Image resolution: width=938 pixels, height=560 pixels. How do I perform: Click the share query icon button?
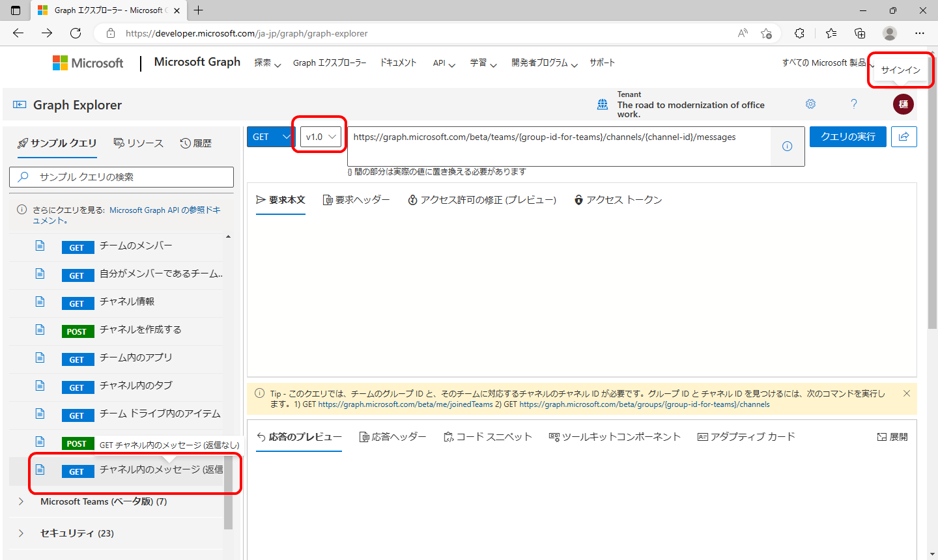coord(904,137)
